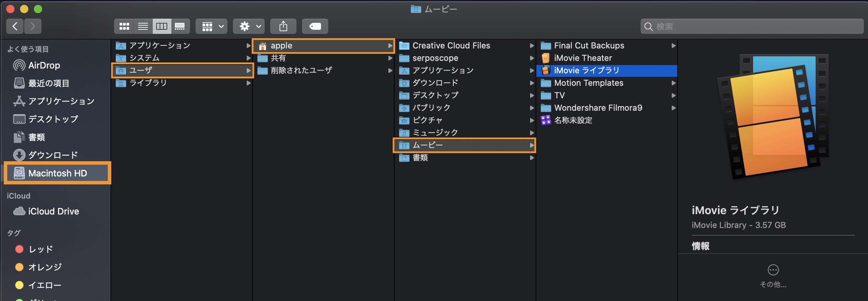Select the serposcope folder
The height and width of the screenshot is (301, 868).
[x=465, y=58]
